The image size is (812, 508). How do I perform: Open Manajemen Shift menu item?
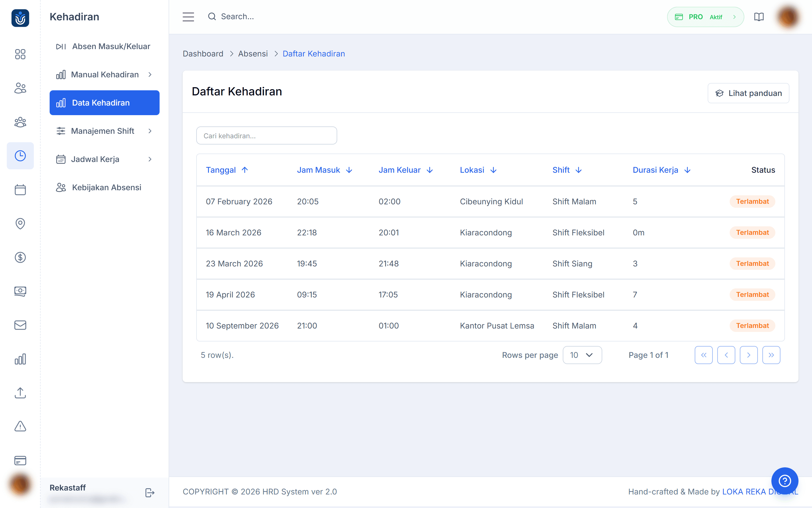pyautogui.click(x=104, y=131)
